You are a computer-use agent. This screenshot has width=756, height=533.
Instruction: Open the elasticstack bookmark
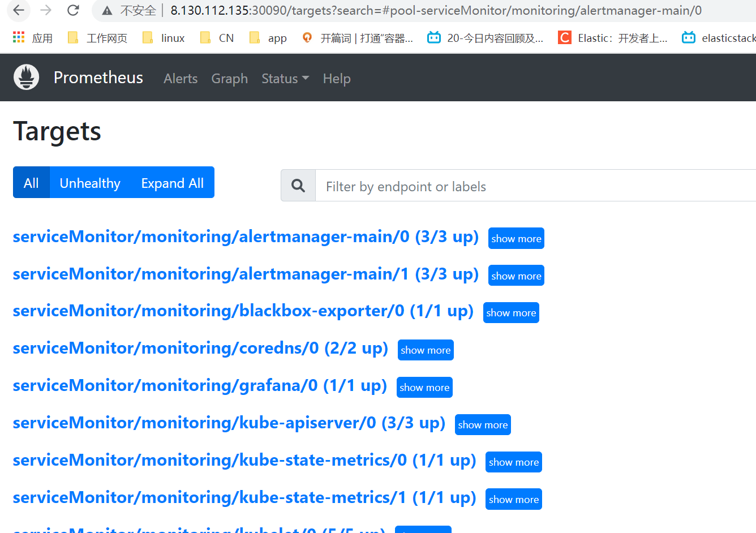pos(719,38)
